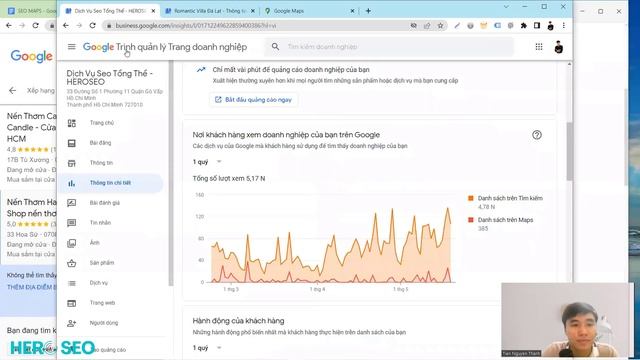Go back in the front browser window
The width and height of the screenshot is (640, 360).
(66, 25)
